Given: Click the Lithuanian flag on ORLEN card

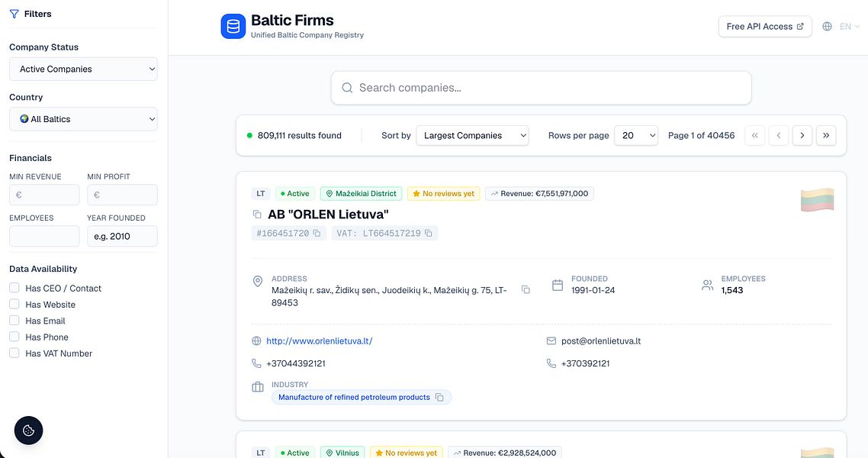Looking at the screenshot, I should pyautogui.click(x=817, y=199).
